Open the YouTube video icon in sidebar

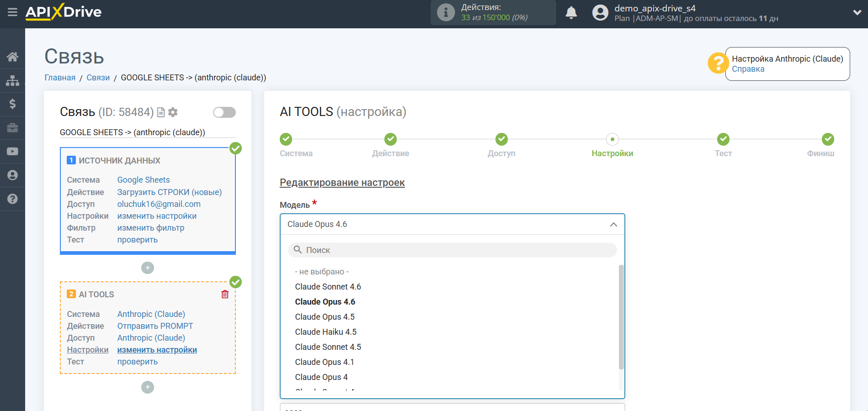12,152
